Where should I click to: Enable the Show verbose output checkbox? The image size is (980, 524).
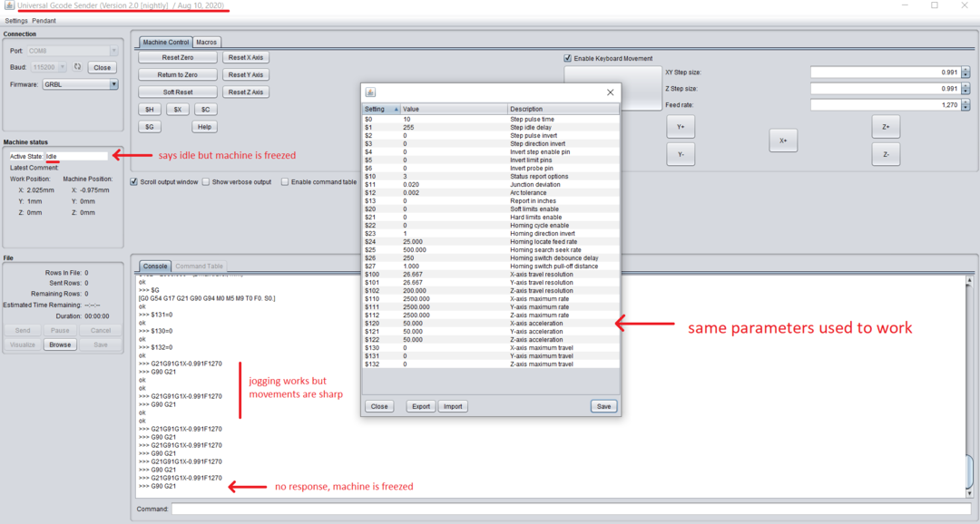206,181
